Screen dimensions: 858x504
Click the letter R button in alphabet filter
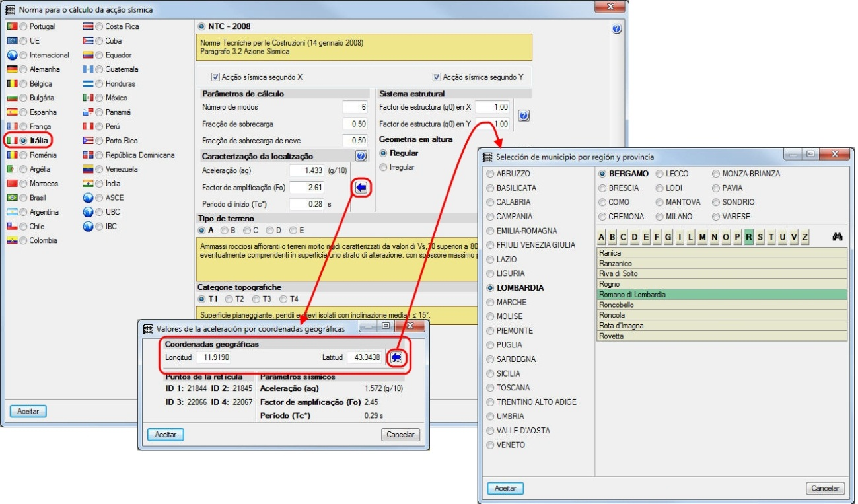click(x=748, y=237)
